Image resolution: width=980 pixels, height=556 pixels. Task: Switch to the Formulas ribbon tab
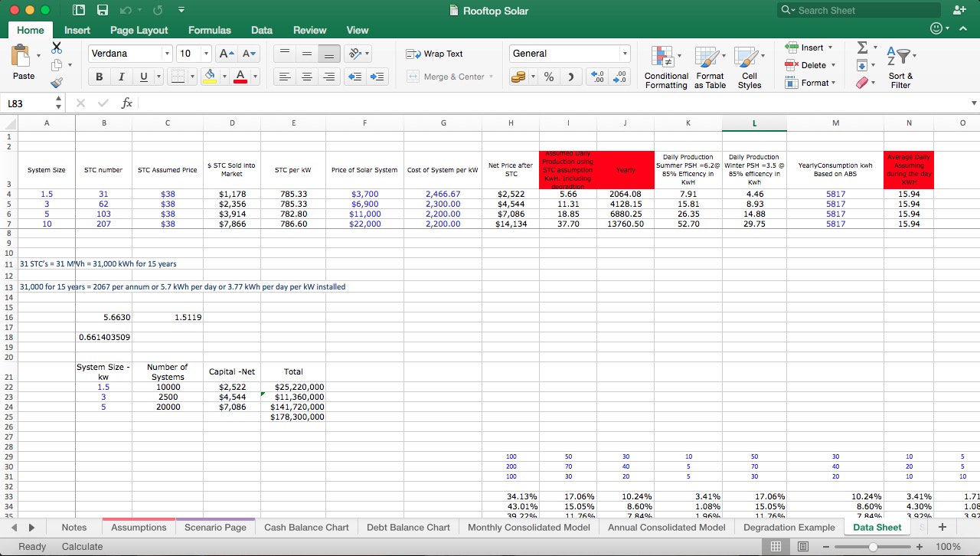point(209,30)
